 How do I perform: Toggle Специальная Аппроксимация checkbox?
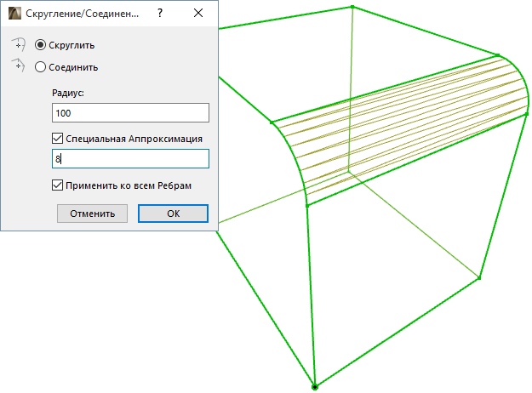[57, 139]
